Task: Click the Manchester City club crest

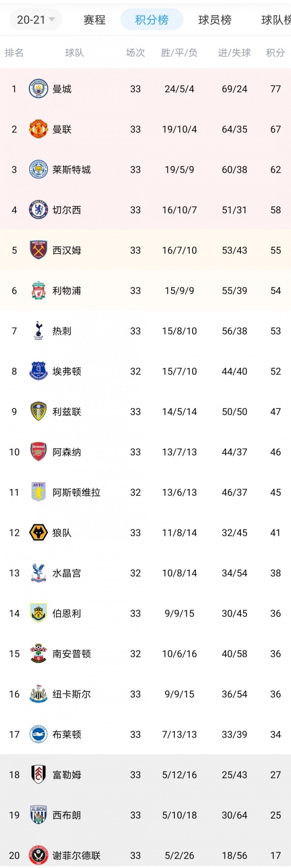Action: pyautogui.click(x=38, y=89)
